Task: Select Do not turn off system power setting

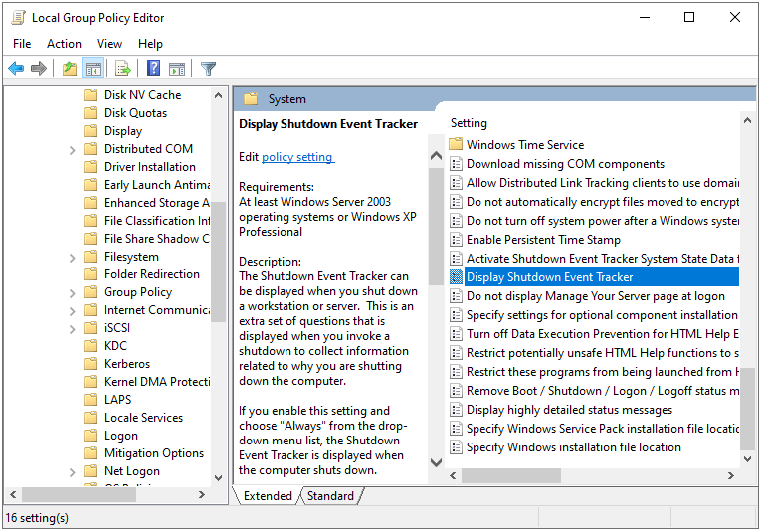Action: [603, 221]
